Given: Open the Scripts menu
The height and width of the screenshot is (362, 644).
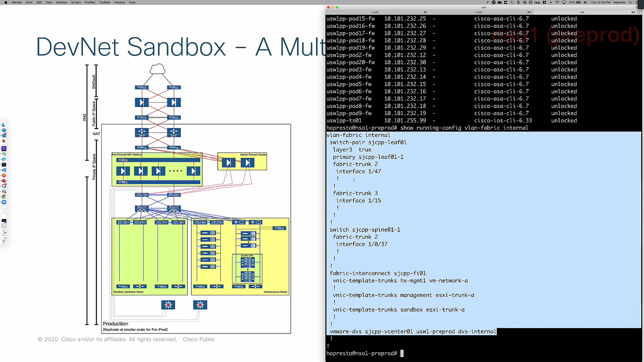Looking at the screenshot, I should pos(76,2).
